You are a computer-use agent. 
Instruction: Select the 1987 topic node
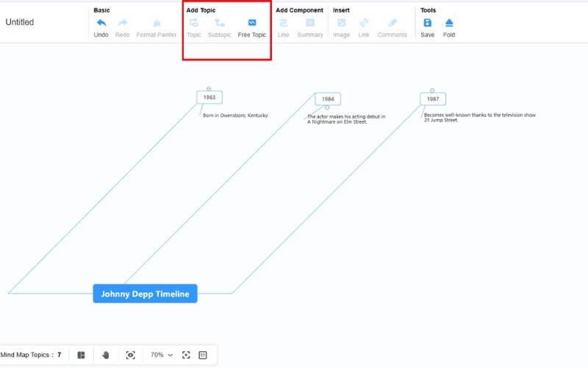pos(433,99)
